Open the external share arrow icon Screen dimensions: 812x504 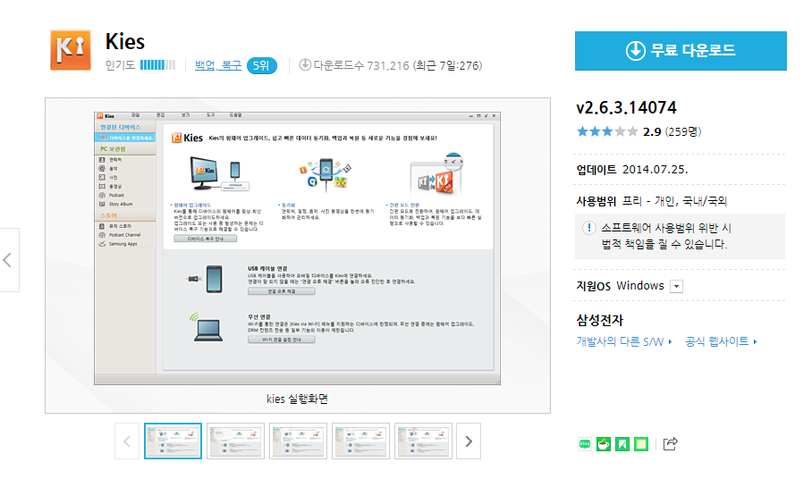click(x=670, y=443)
